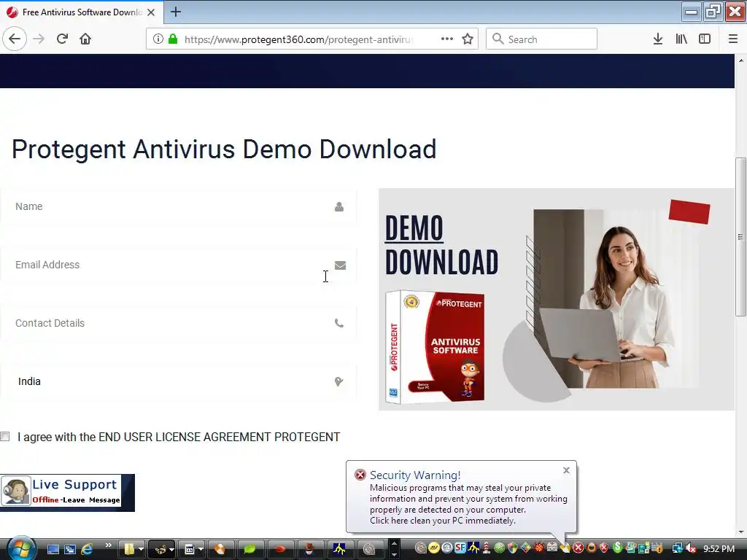Select the Free Antivirus Software Download tab

[82, 12]
